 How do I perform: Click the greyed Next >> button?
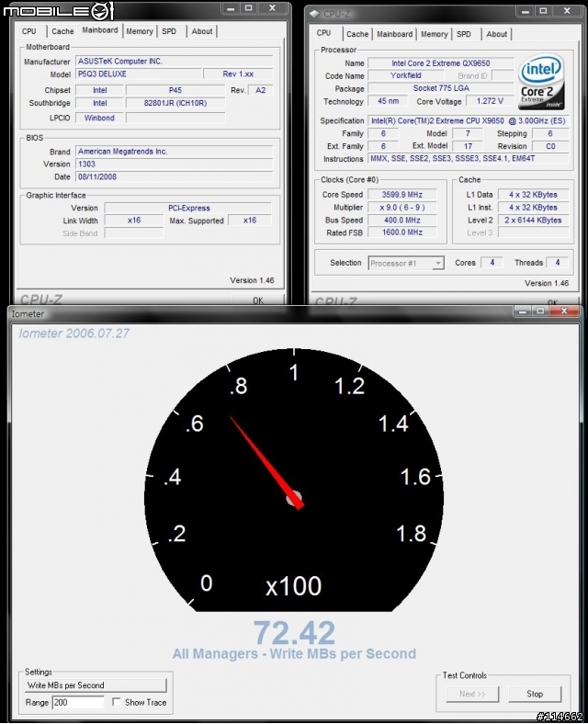pyautogui.click(x=472, y=694)
